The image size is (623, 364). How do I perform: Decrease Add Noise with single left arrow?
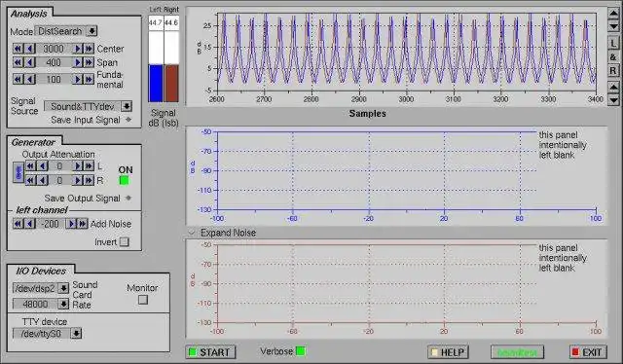pos(30,224)
